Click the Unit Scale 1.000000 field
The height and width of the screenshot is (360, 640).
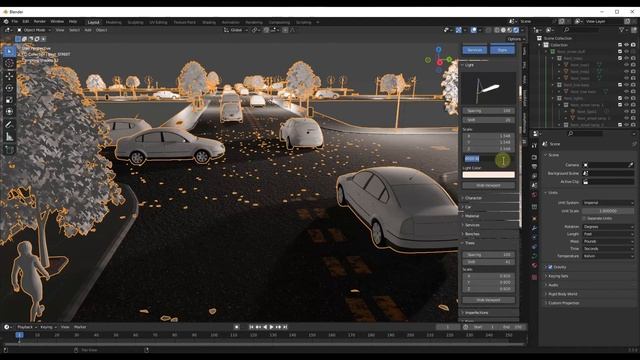[x=608, y=211]
